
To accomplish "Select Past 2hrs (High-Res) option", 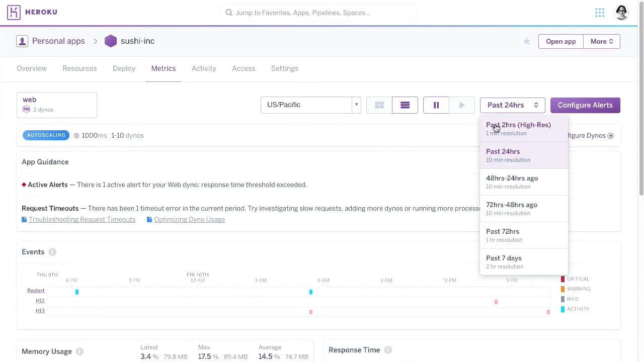I will (x=524, y=129).
